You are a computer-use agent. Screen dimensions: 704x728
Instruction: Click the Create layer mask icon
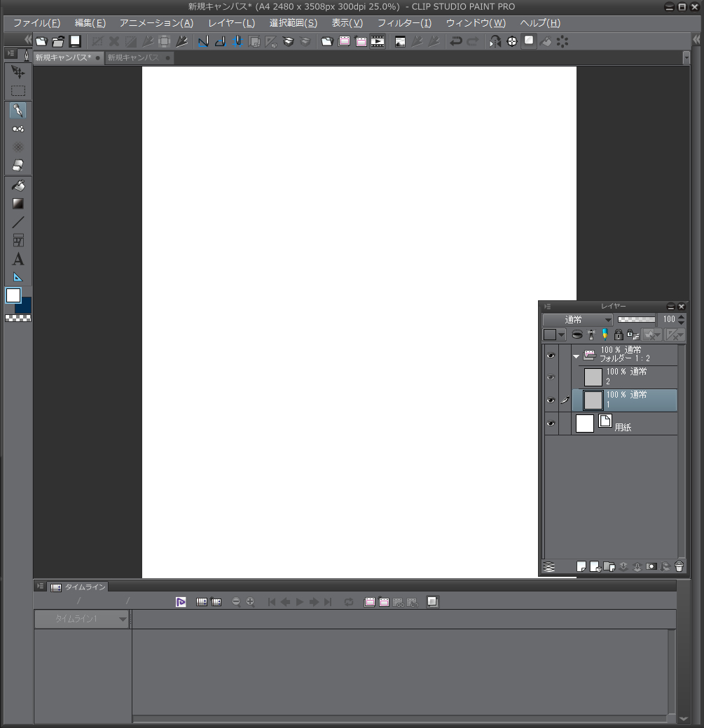[x=651, y=566]
